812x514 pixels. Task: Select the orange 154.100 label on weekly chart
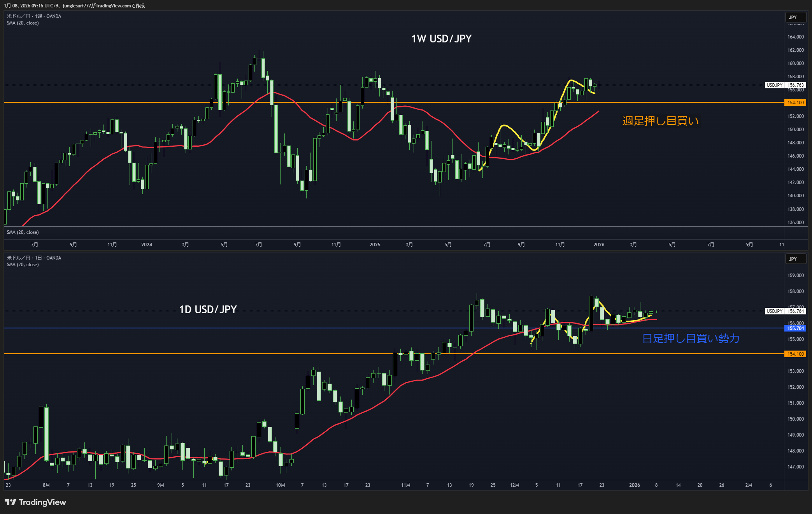(795, 103)
